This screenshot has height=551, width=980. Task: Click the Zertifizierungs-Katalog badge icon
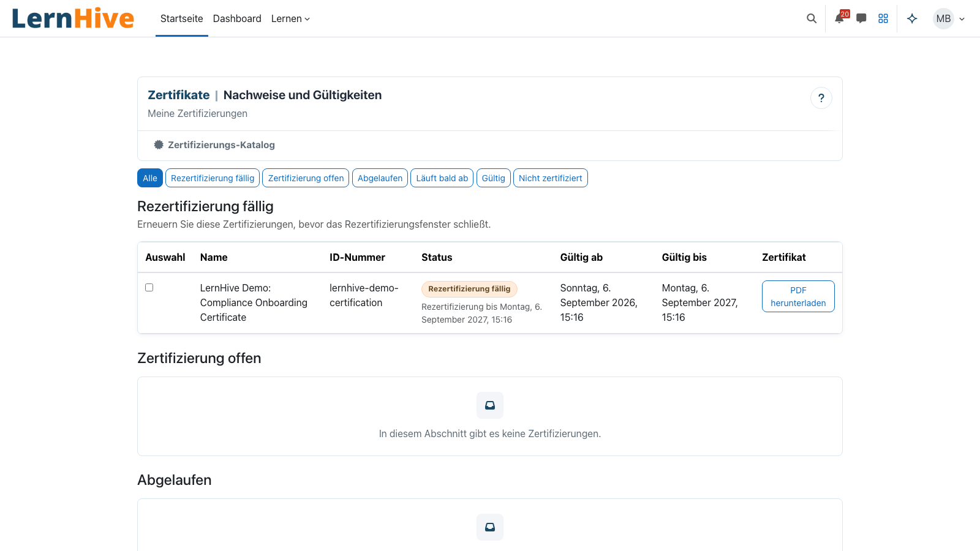point(159,144)
